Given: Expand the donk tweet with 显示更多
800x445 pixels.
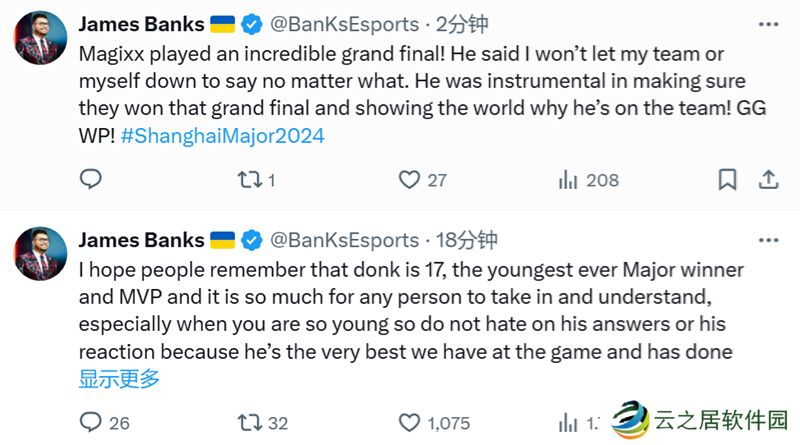Looking at the screenshot, I should click(119, 378).
